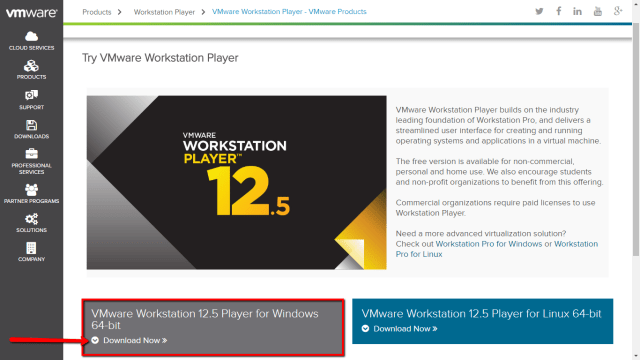This screenshot has width=640, height=360.
Task: Click Windows download circle arrow icon
Action: click(95, 340)
